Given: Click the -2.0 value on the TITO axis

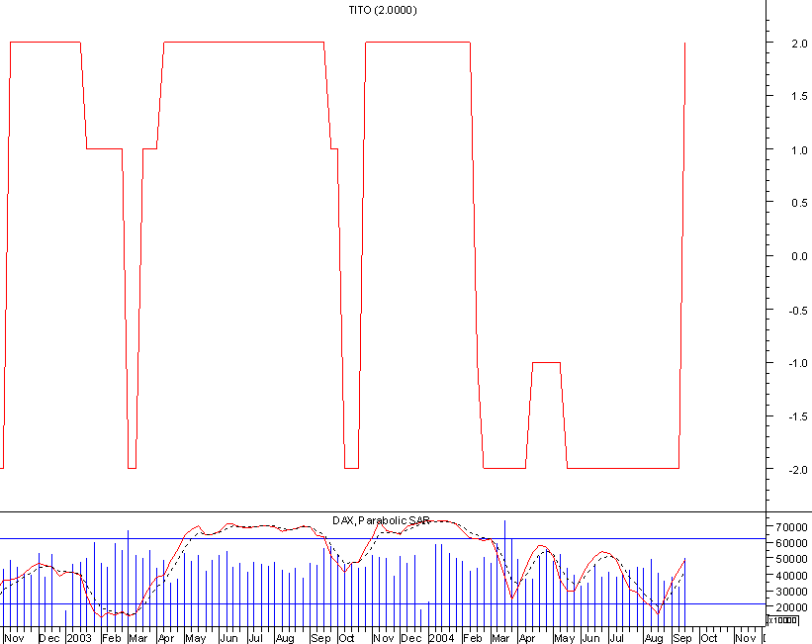Looking at the screenshot, I should tap(797, 470).
